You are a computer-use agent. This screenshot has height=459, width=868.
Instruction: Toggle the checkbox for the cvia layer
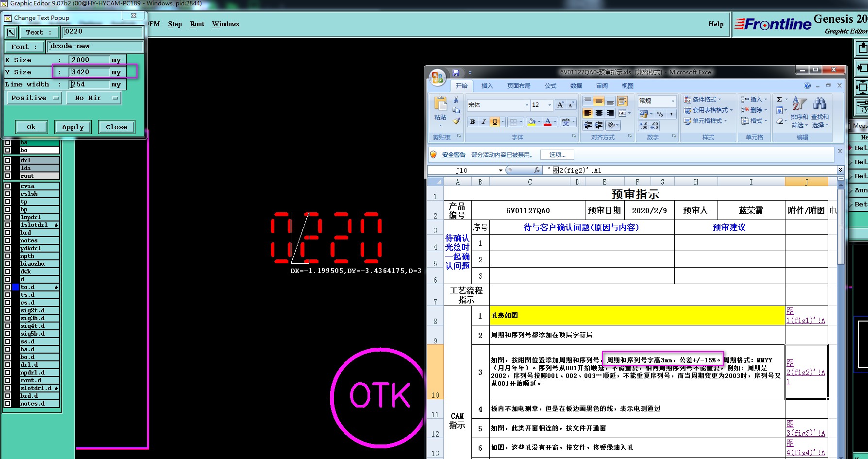pos(8,186)
